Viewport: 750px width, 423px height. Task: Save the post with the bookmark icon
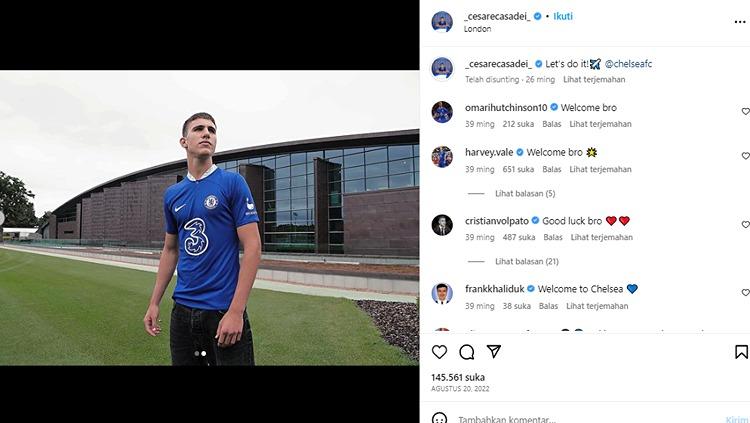(x=741, y=352)
